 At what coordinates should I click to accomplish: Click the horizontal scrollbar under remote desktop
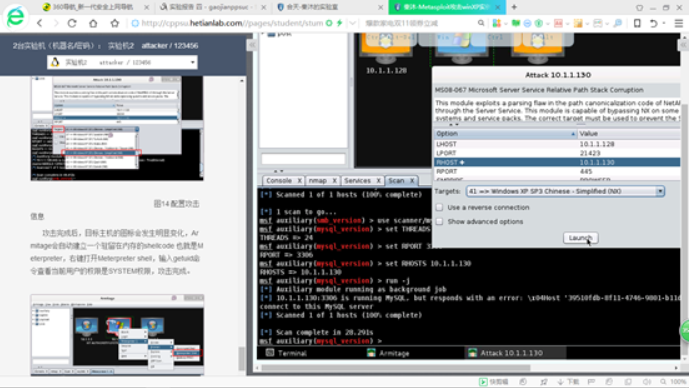[x=396, y=368]
